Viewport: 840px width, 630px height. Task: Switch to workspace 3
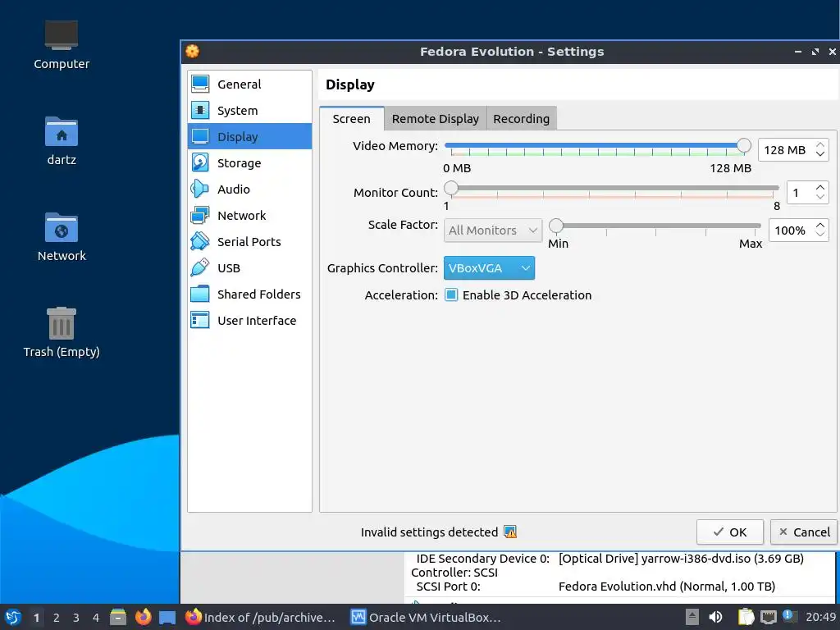76,618
